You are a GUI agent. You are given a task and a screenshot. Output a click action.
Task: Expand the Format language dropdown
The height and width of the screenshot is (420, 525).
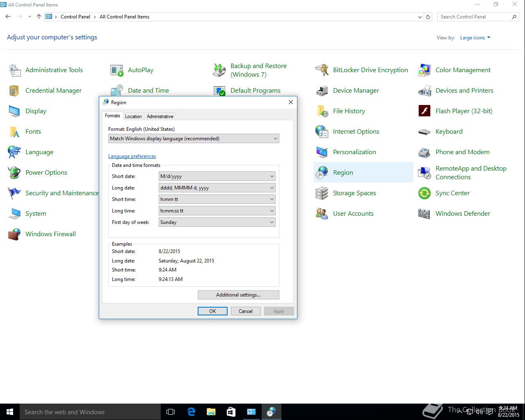click(x=194, y=139)
